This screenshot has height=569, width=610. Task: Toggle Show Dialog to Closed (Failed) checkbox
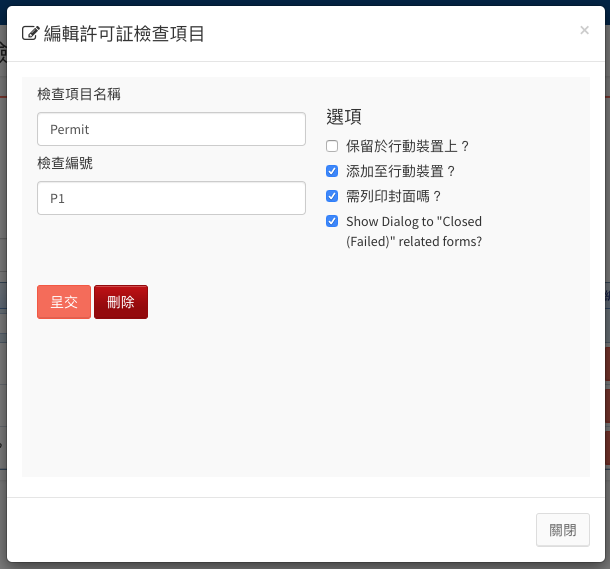(x=332, y=221)
